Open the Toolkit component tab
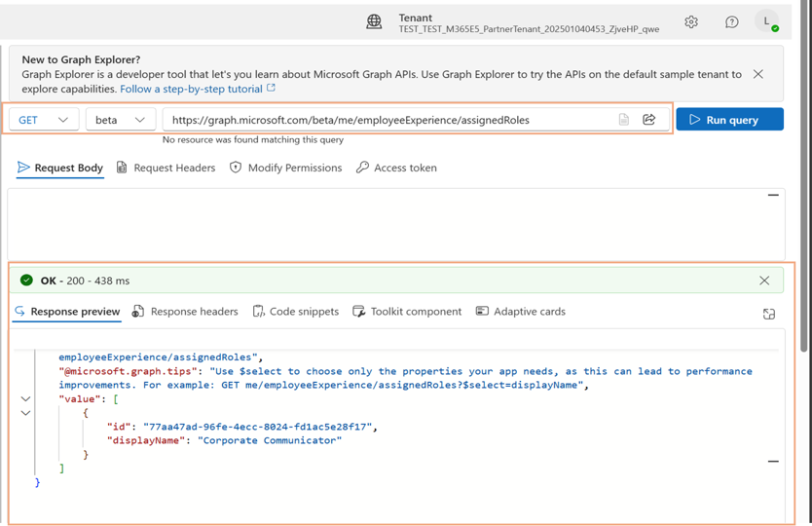 (x=407, y=312)
